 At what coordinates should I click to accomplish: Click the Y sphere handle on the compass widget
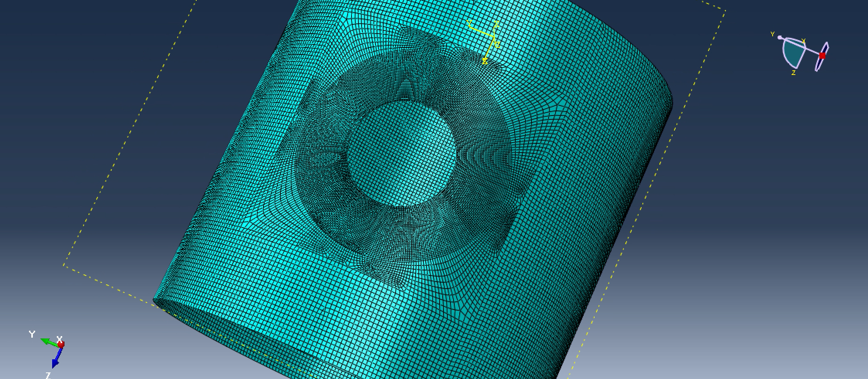click(x=780, y=37)
